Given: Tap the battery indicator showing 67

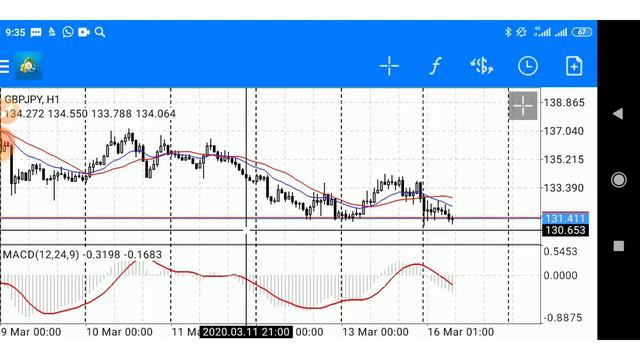Looking at the screenshot, I should 582,32.
